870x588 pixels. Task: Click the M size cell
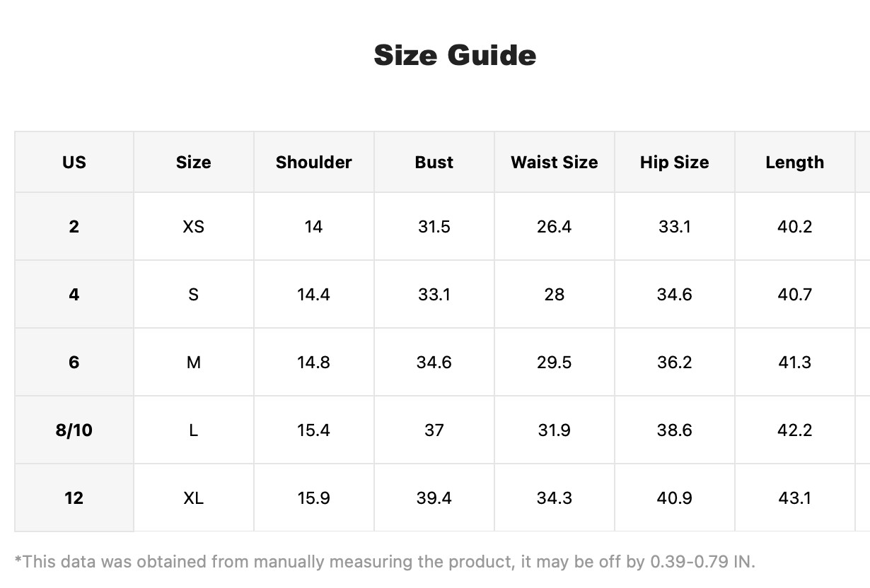(x=194, y=362)
